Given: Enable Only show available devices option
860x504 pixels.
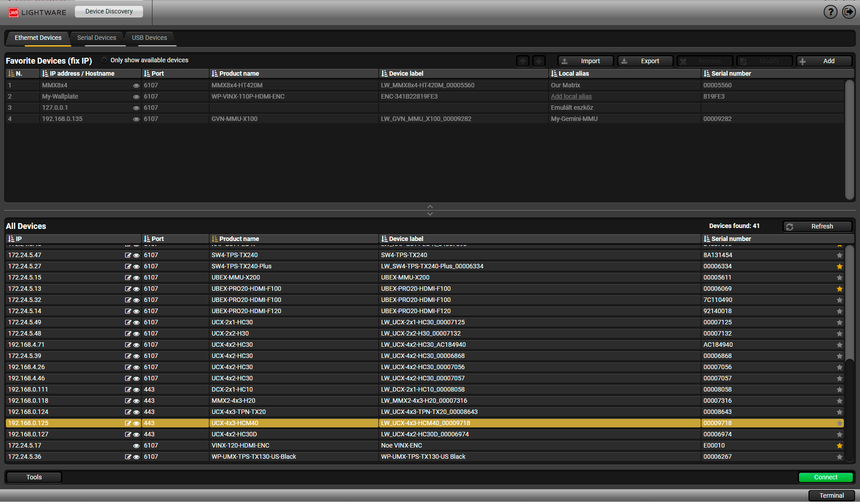Looking at the screenshot, I should point(104,60).
